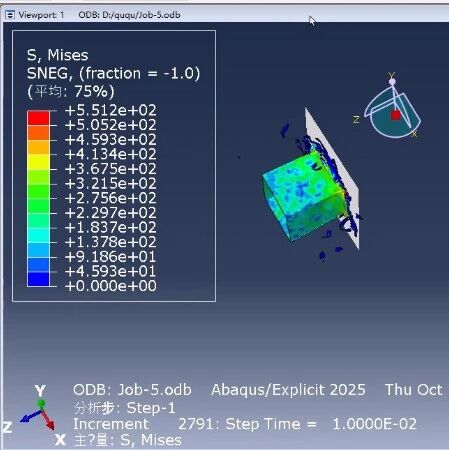Select the red legend color band
This screenshot has width=449, height=450.
tap(38, 118)
